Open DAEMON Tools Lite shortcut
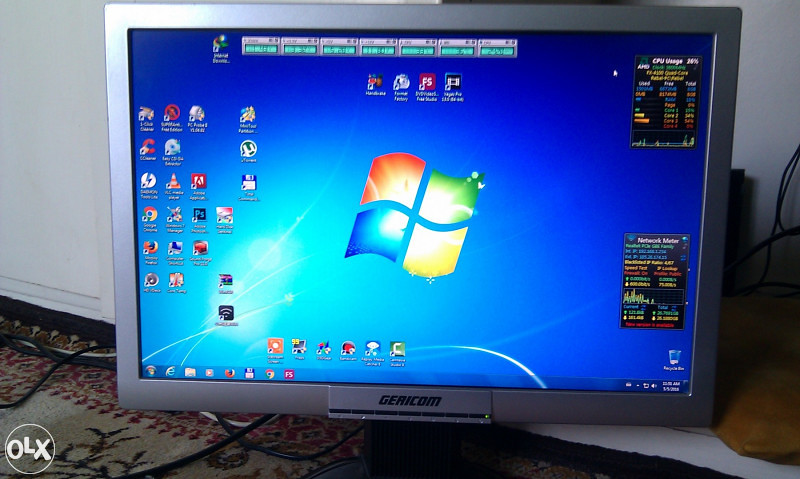Image resolution: width=800 pixels, height=479 pixels. [149, 186]
